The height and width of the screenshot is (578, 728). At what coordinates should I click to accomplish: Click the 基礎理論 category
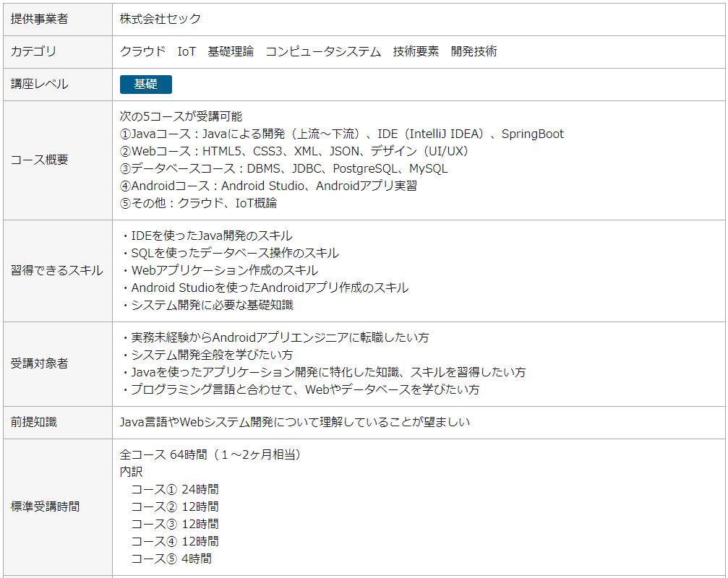tap(231, 51)
